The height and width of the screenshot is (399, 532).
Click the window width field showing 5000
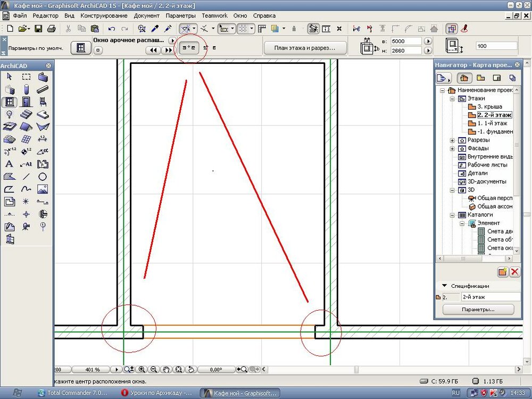point(406,41)
